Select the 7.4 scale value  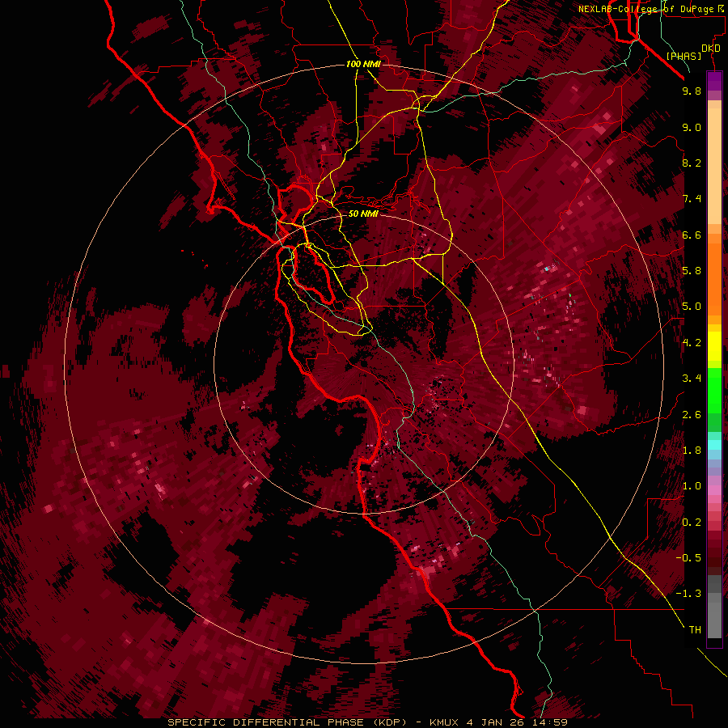pyautogui.click(x=692, y=199)
